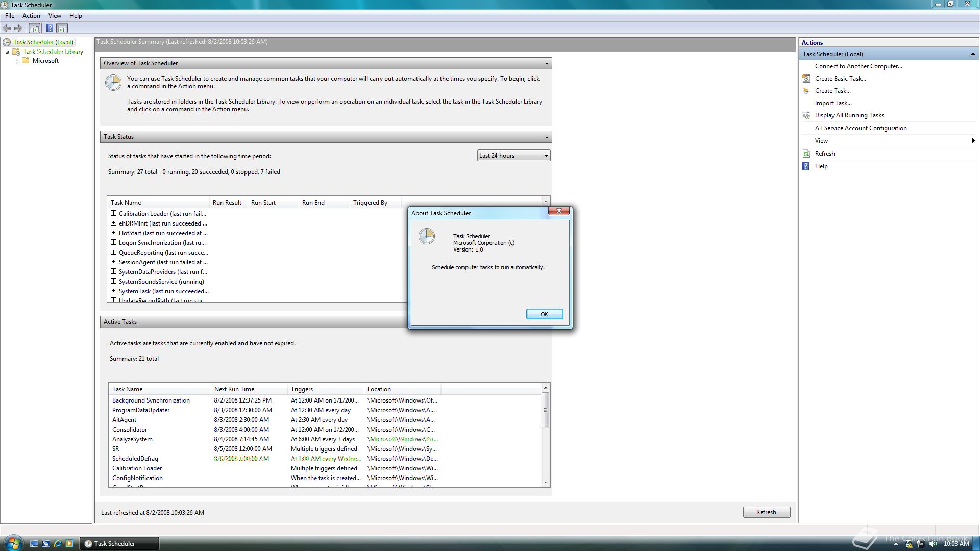The image size is (980, 551).
Task: Expand the SystemTask task entry
Action: pyautogui.click(x=113, y=291)
